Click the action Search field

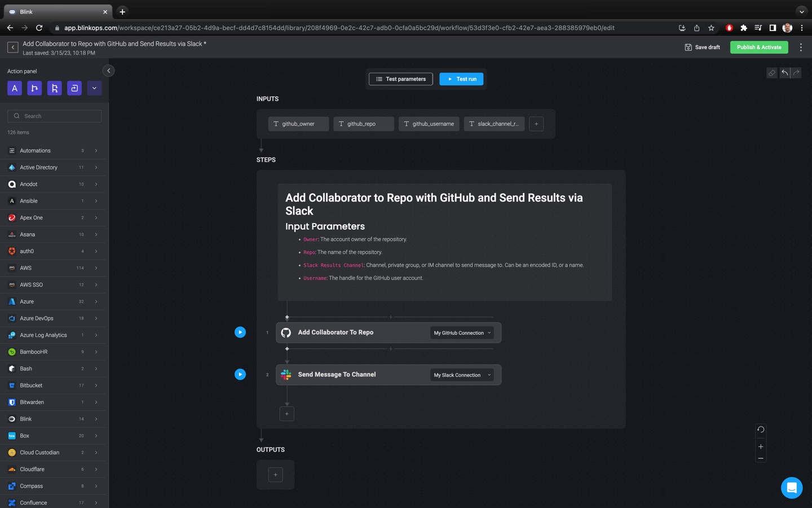click(x=54, y=116)
